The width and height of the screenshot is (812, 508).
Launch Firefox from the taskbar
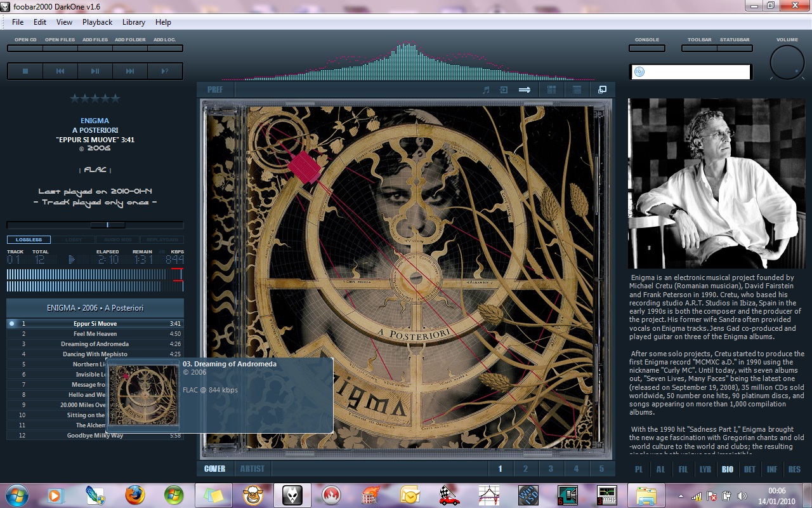tap(134, 495)
